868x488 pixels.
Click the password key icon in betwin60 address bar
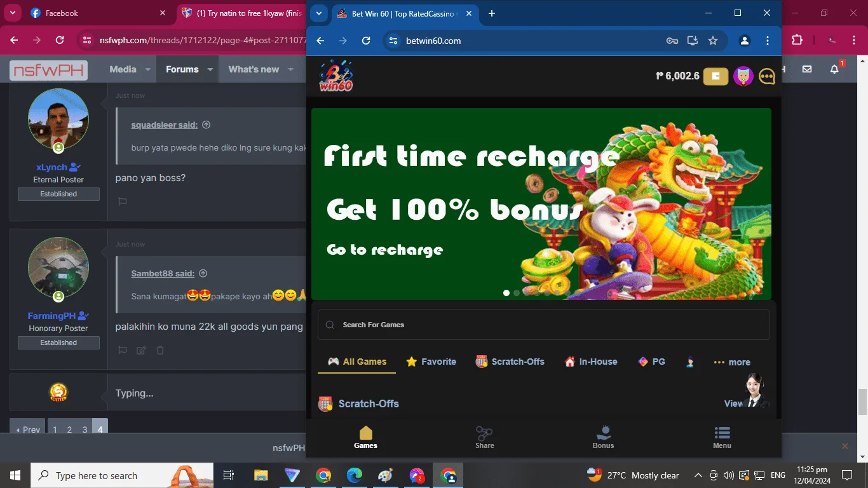pyautogui.click(x=672, y=41)
